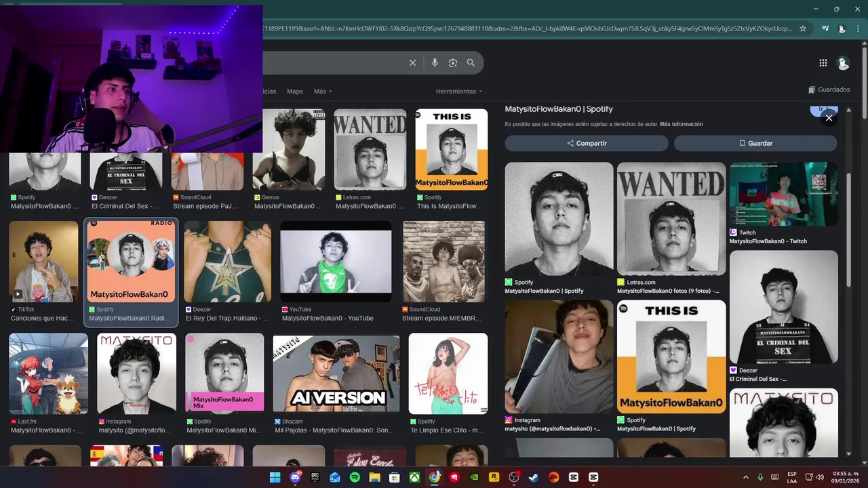Open This Is MatysitoFlowBakan0 result thumbnail
The image size is (868, 488).
(x=452, y=149)
